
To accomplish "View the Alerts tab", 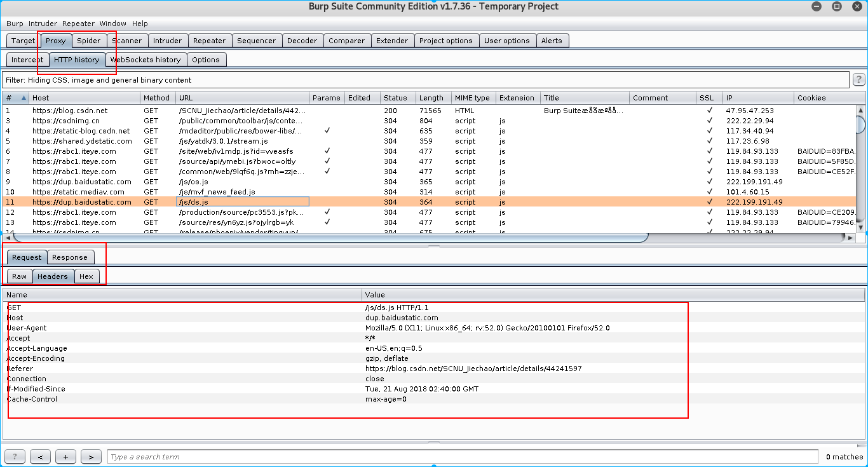I will (552, 41).
